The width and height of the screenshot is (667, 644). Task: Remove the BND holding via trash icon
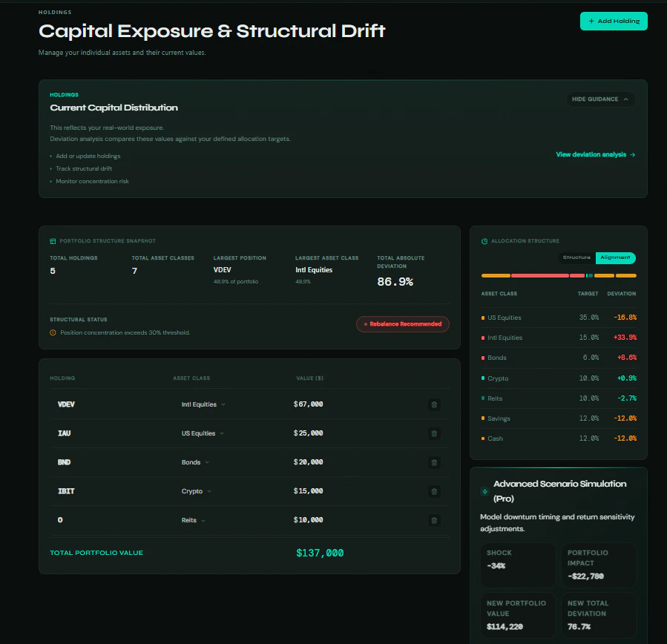[434, 462]
